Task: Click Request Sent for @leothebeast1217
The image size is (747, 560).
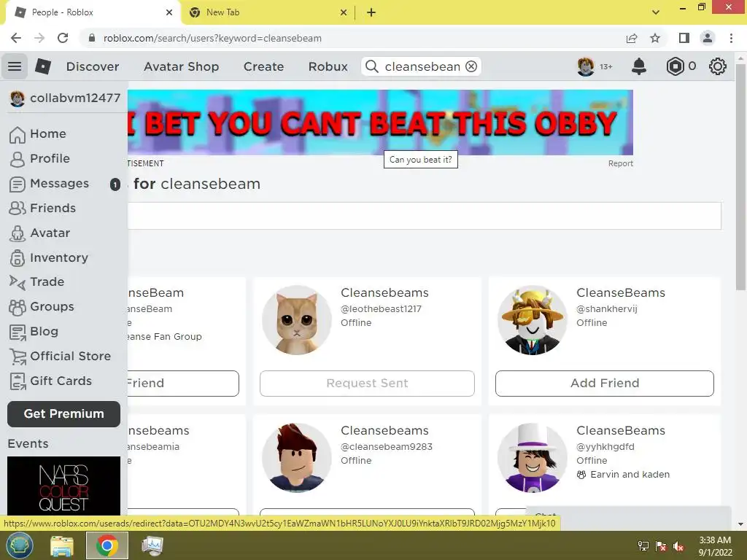Action: tap(368, 384)
